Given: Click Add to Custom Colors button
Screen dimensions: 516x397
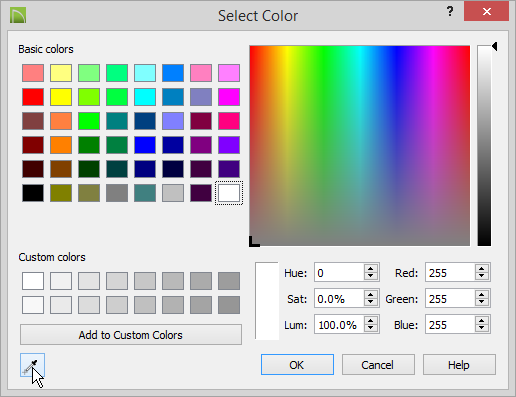Looking at the screenshot, I should click(x=131, y=335).
